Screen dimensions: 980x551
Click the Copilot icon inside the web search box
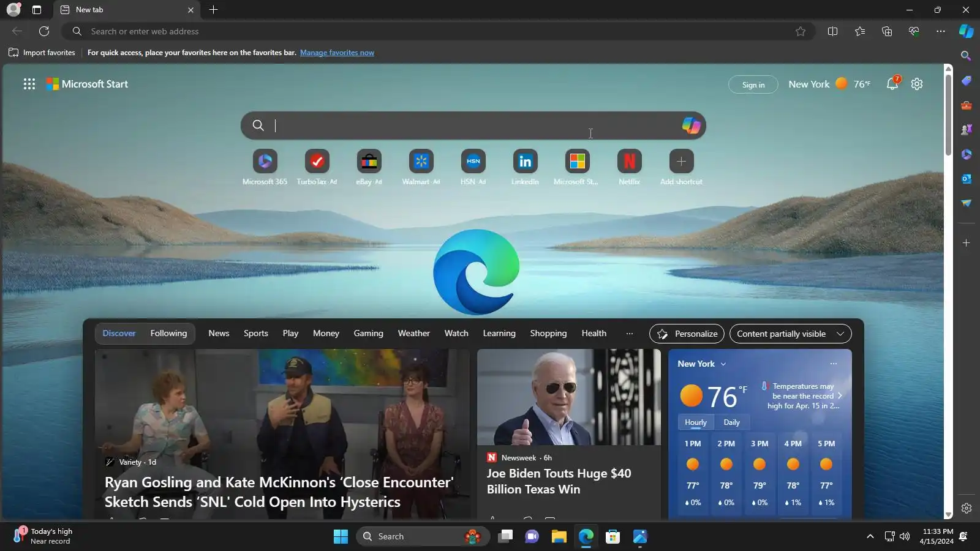(691, 126)
